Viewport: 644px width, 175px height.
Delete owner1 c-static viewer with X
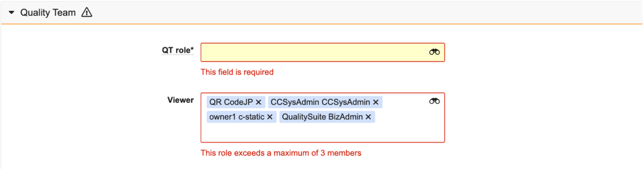pyautogui.click(x=269, y=117)
